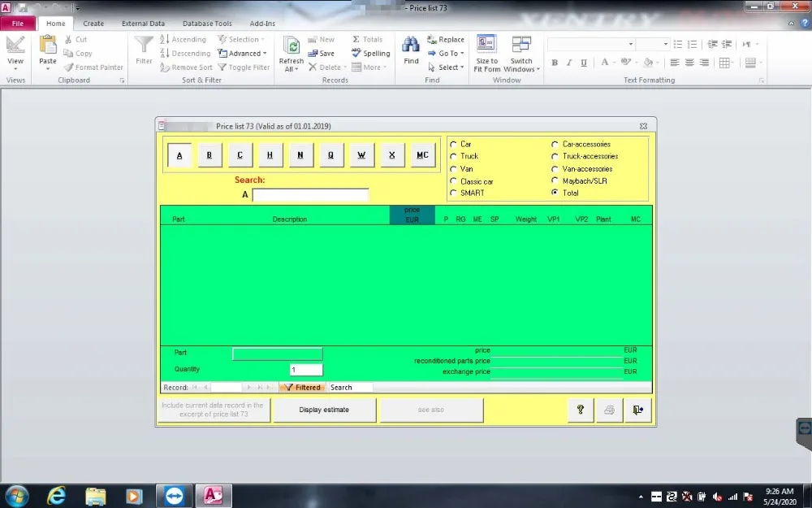The height and width of the screenshot is (508, 812).
Task: Click the Search text field
Action: click(x=310, y=195)
